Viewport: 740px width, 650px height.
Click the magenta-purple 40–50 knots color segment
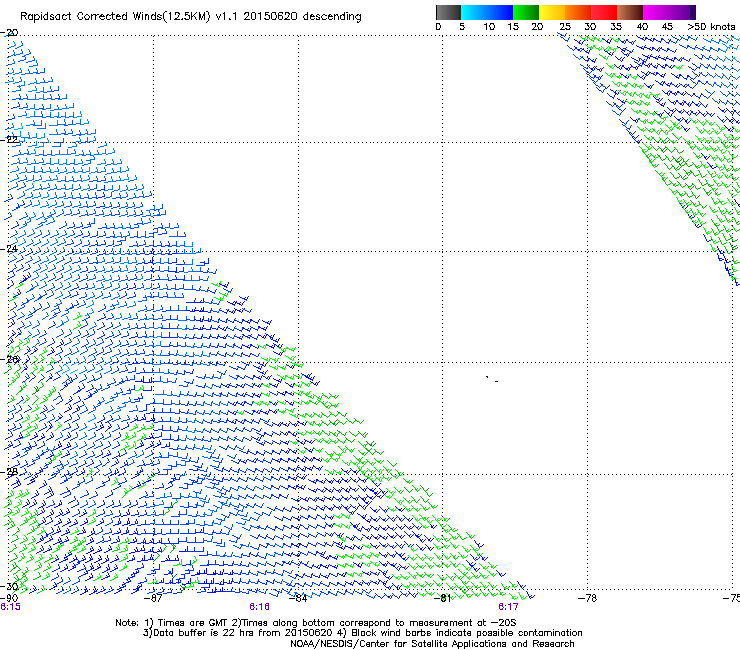tap(669, 12)
